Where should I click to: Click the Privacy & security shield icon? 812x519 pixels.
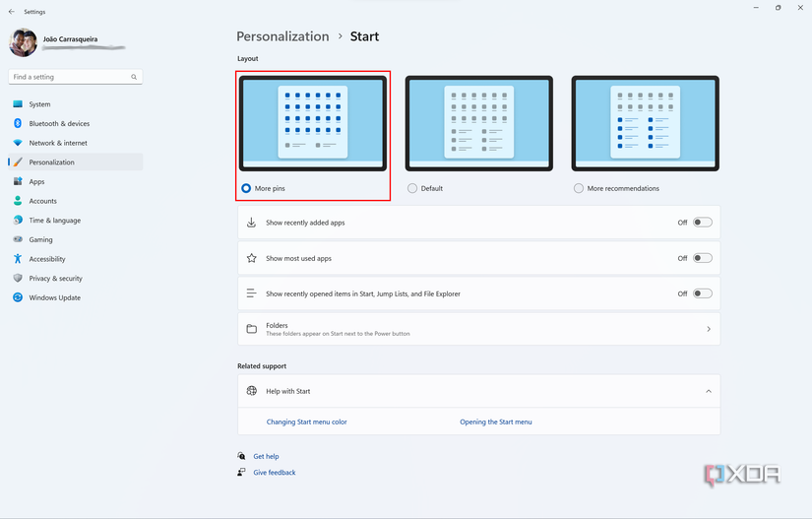click(x=18, y=279)
